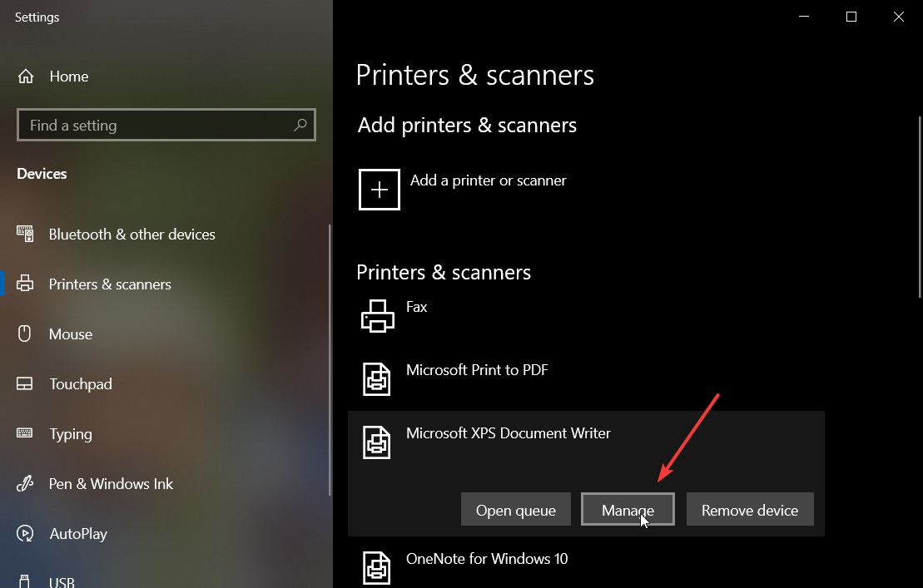This screenshot has width=923, height=588.
Task: Click the Open queue button
Action: point(516,509)
